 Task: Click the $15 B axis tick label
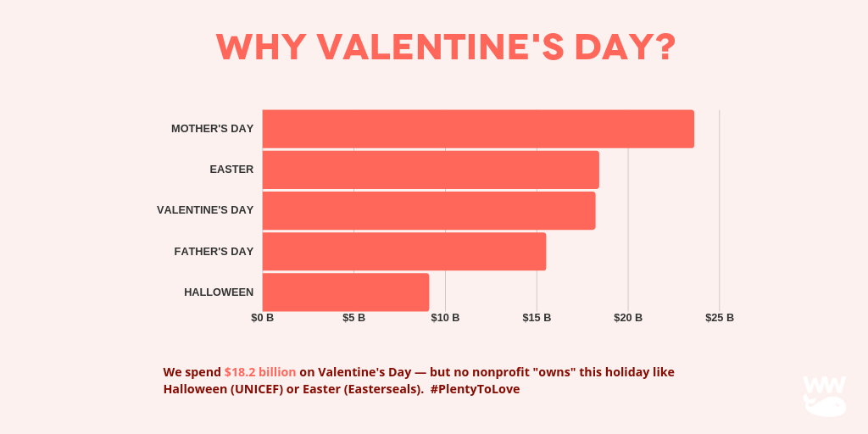pos(537,318)
